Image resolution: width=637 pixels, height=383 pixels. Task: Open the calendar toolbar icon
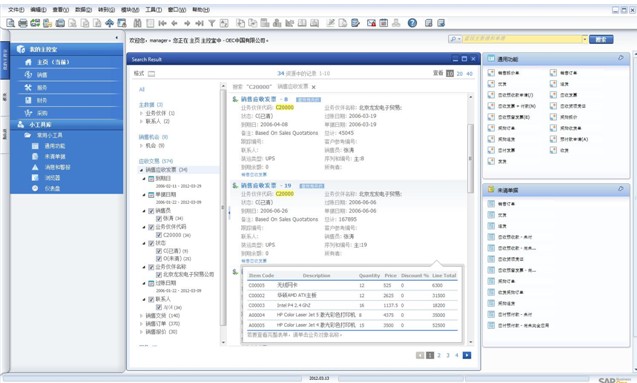(x=384, y=23)
